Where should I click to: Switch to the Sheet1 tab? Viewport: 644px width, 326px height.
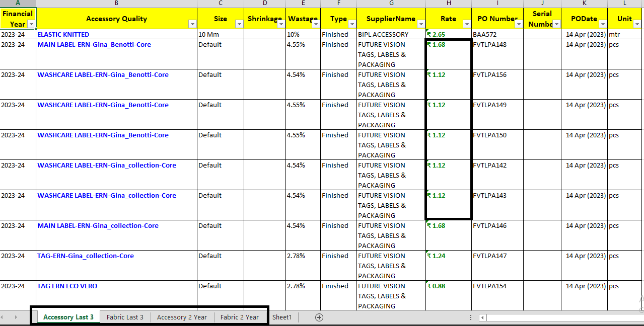(x=282, y=317)
